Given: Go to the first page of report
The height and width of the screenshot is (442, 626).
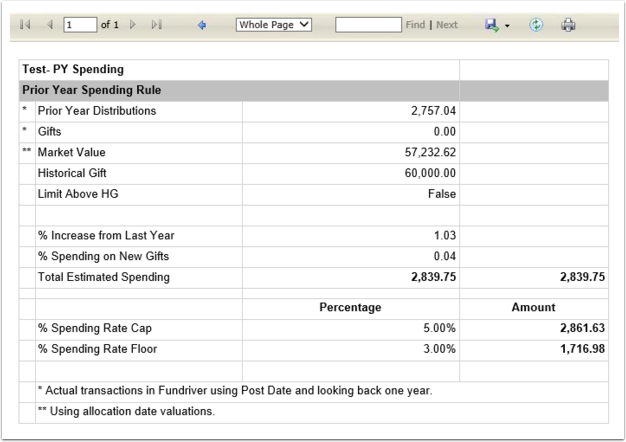Looking at the screenshot, I should [x=25, y=25].
